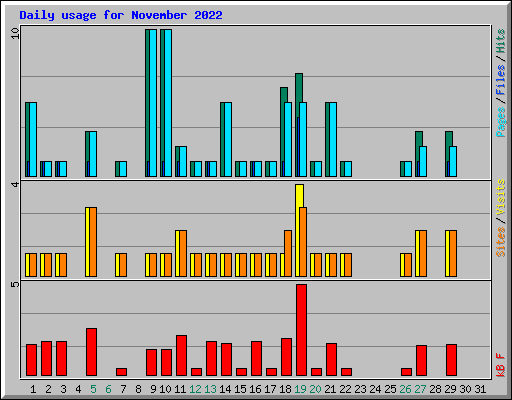Click the y-axis value 5
Screen dimensions: 512x400
pyautogui.click(x=15, y=284)
